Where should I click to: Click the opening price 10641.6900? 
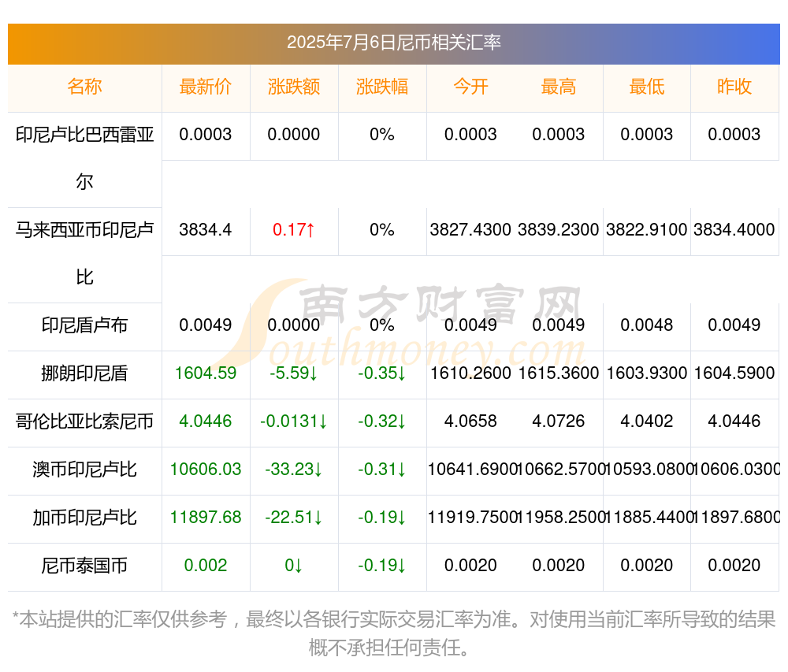pyautogui.click(x=472, y=469)
